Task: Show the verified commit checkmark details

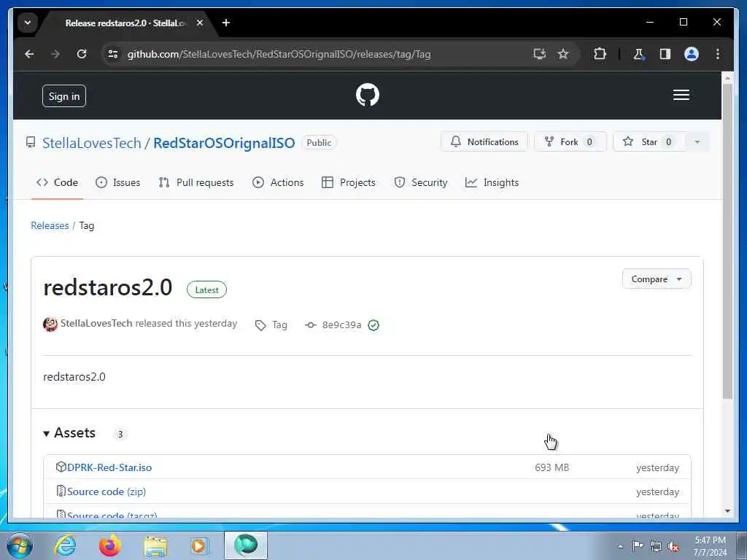Action: tap(373, 325)
